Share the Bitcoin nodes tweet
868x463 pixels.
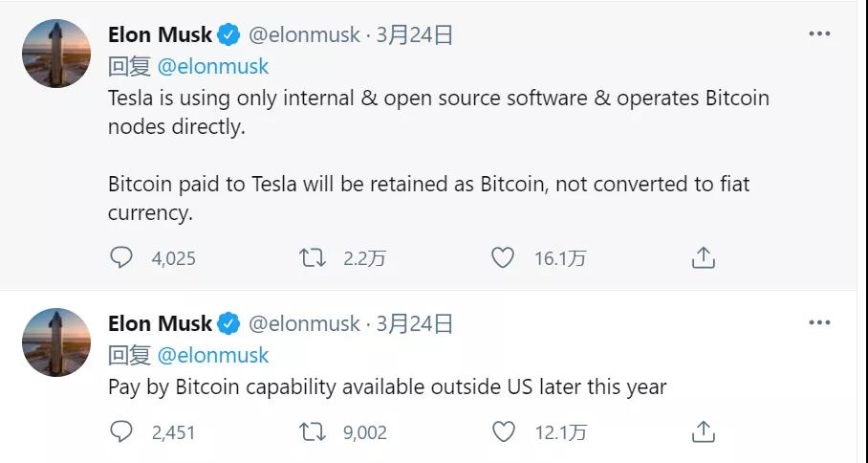703,257
